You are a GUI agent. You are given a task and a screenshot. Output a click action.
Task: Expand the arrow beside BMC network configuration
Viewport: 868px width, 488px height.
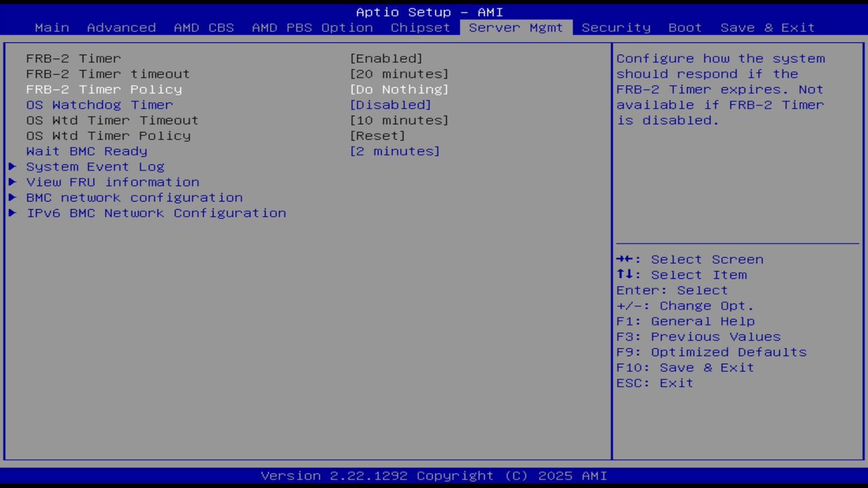click(12, 198)
